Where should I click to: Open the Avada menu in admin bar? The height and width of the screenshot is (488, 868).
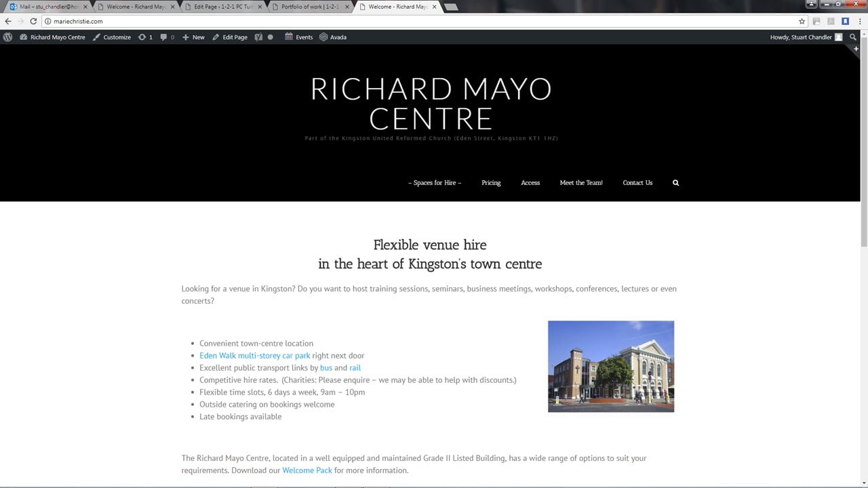click(333, 37)
